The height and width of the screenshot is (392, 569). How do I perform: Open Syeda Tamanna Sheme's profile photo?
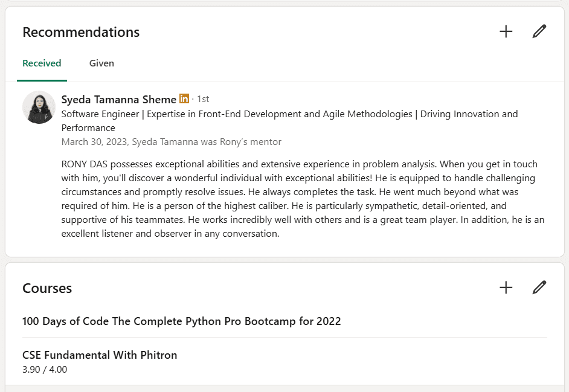(39, 108)
